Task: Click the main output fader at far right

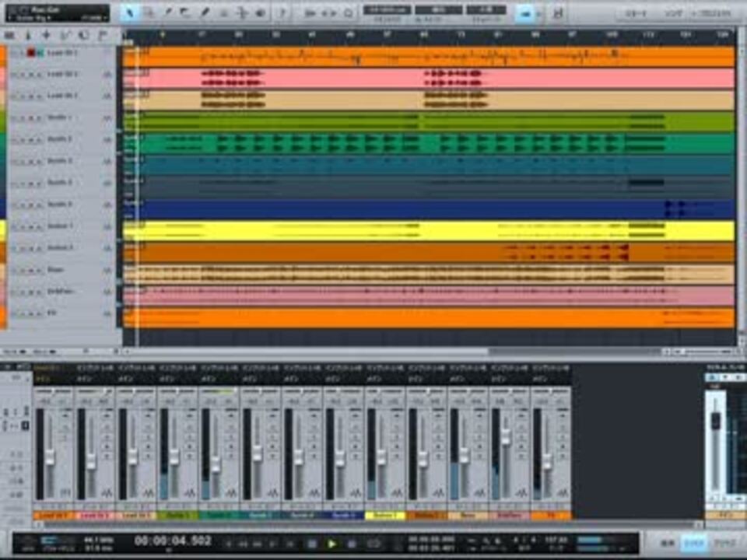Action: [x=716, y=421]
